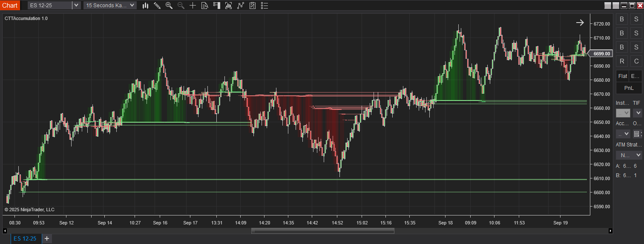644x244 pixels.
Task: Toggle the Chart Trader panel icon
Action: tap(217, 6)
